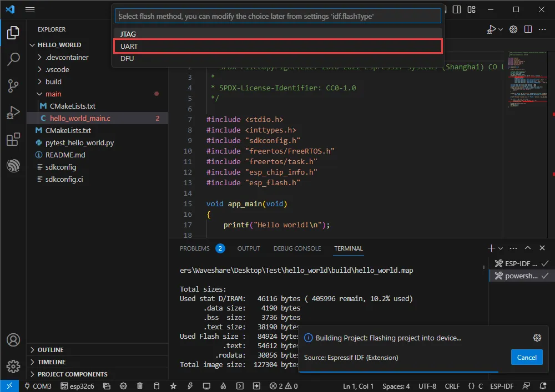This screenshot has width=555, height=392.
Task: Cancel the flashing operation in the notification
Action: coord(526,357)
